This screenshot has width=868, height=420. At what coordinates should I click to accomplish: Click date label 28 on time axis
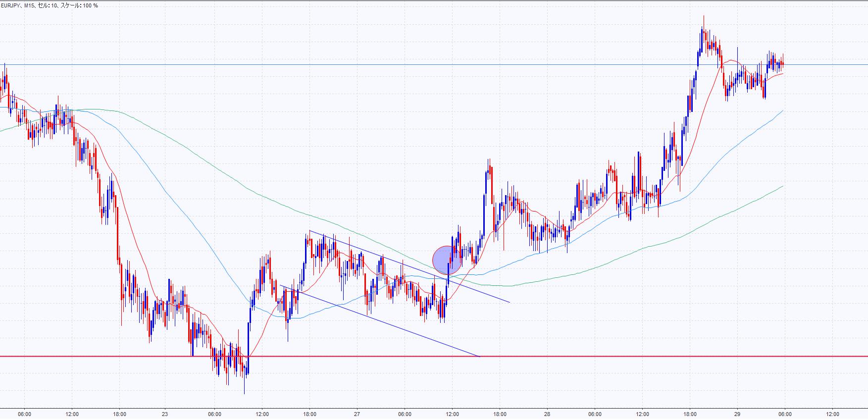(547, 414)
